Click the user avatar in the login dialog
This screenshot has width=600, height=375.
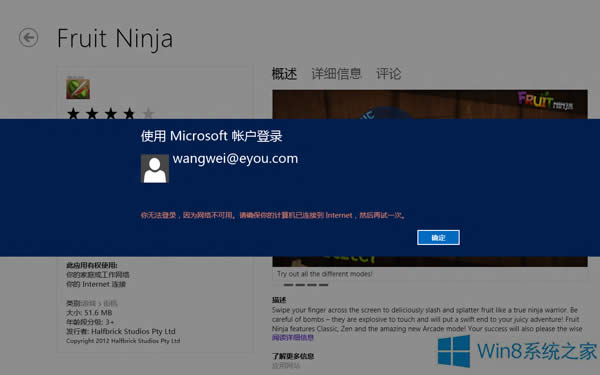coord(155,168)
